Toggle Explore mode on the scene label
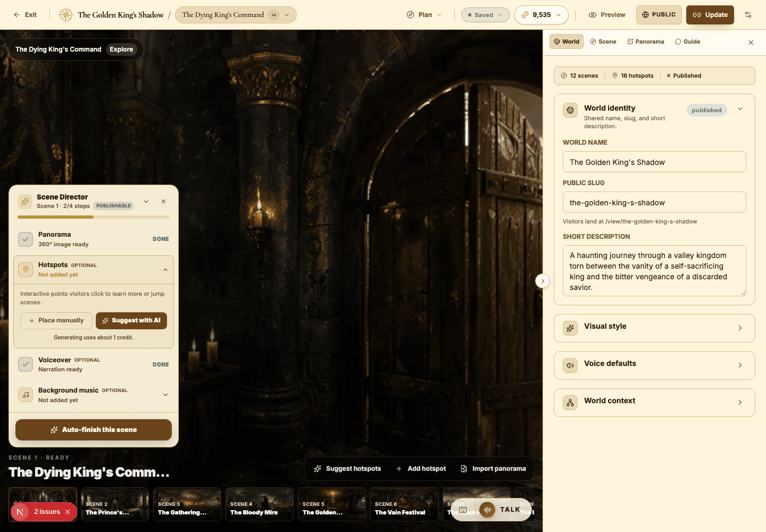Viewport: 766px width, 532px height. pyautogui.click(x=121, y=49)
